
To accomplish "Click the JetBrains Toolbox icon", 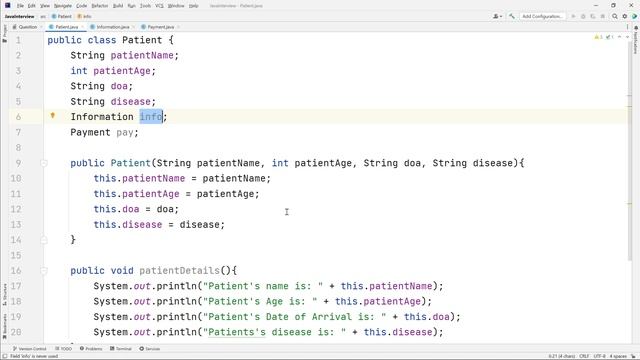I will pos(634,16).
